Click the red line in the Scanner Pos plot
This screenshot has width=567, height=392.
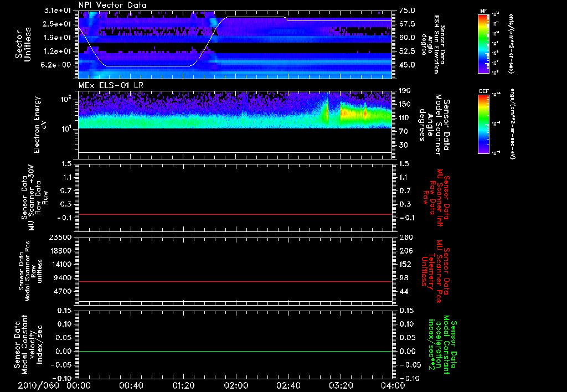pos(235,281)
